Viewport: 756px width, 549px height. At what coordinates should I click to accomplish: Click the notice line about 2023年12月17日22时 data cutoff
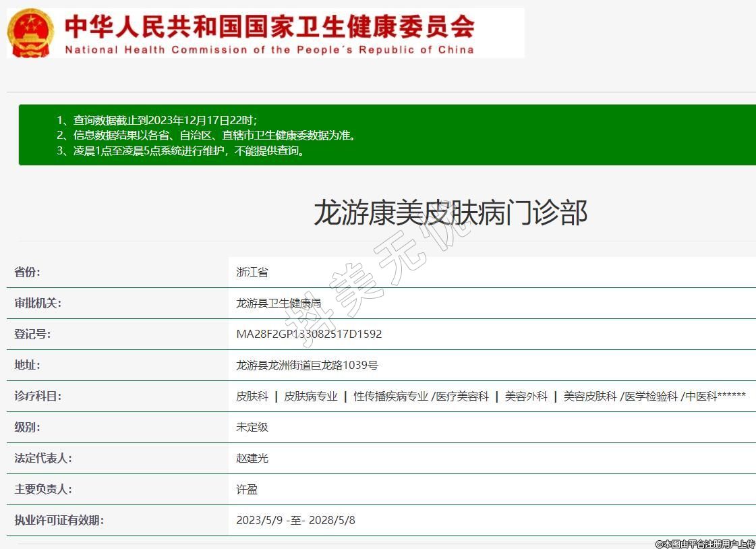(x=165, y=120)
